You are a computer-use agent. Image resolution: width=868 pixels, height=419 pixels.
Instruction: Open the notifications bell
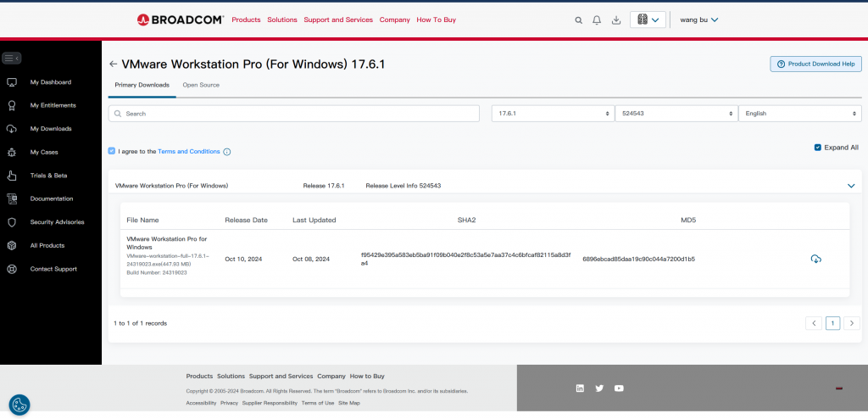597,20
